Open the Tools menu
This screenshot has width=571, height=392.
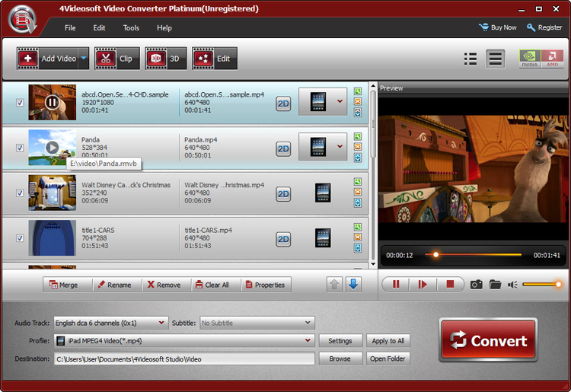coord(131,27)
